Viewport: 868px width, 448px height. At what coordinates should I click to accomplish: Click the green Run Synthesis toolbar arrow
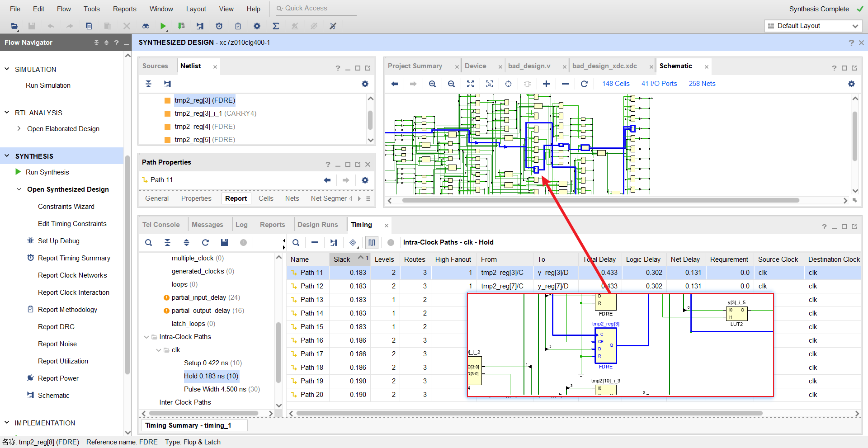click(163, 26)
